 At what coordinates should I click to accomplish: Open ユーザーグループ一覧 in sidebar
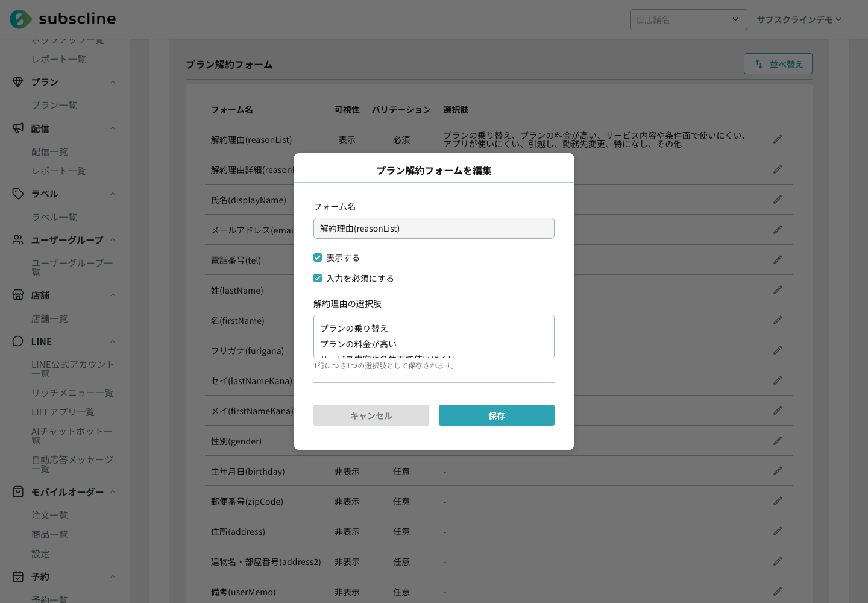(72, 268)
